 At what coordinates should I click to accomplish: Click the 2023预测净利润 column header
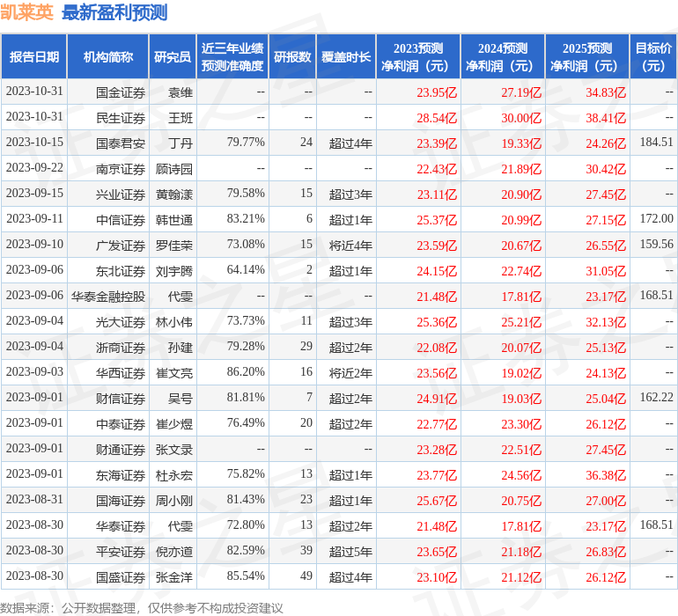(418, 56)
